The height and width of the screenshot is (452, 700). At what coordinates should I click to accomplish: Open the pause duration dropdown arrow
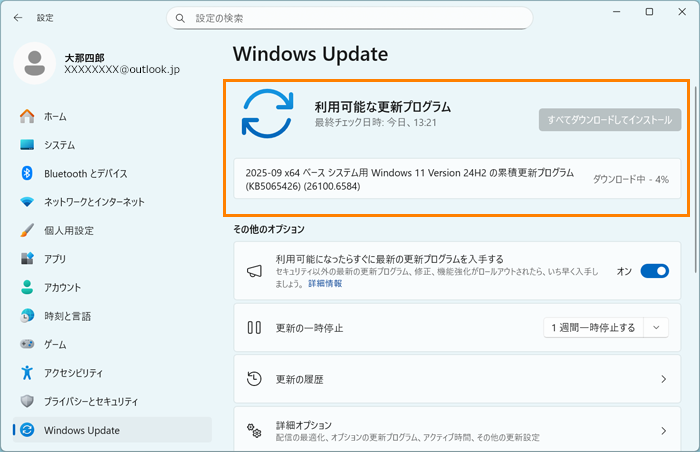[x=656, y=327]
